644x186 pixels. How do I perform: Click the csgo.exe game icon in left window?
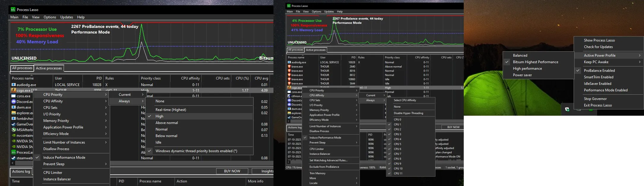13,90
